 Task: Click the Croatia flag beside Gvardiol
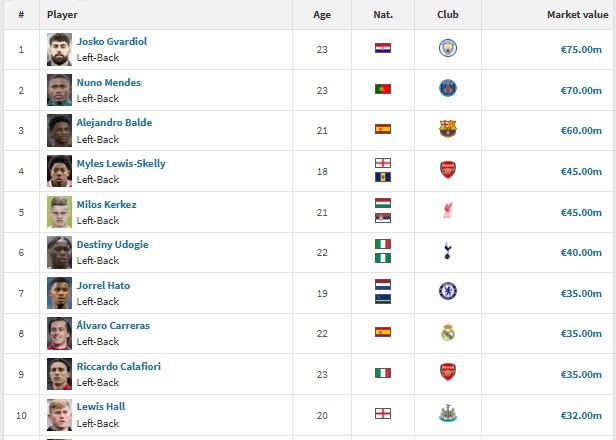pyautogui.click(x=383, y=48)
